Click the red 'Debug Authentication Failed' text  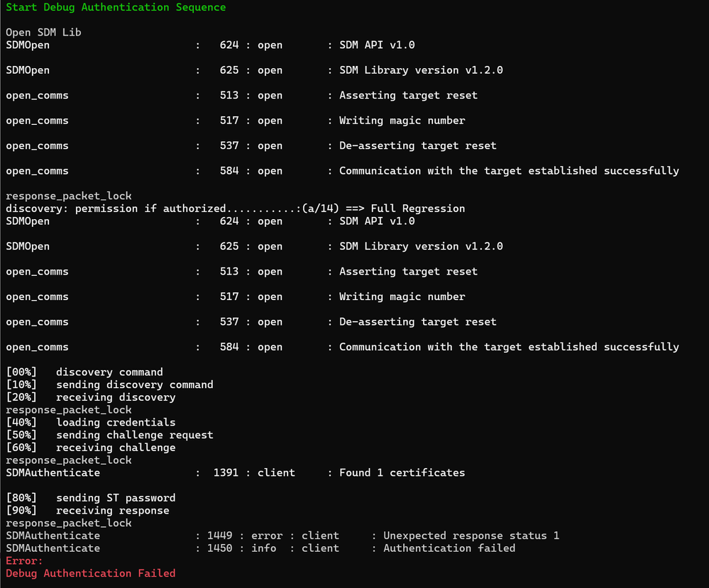click(x=90, y=573)
